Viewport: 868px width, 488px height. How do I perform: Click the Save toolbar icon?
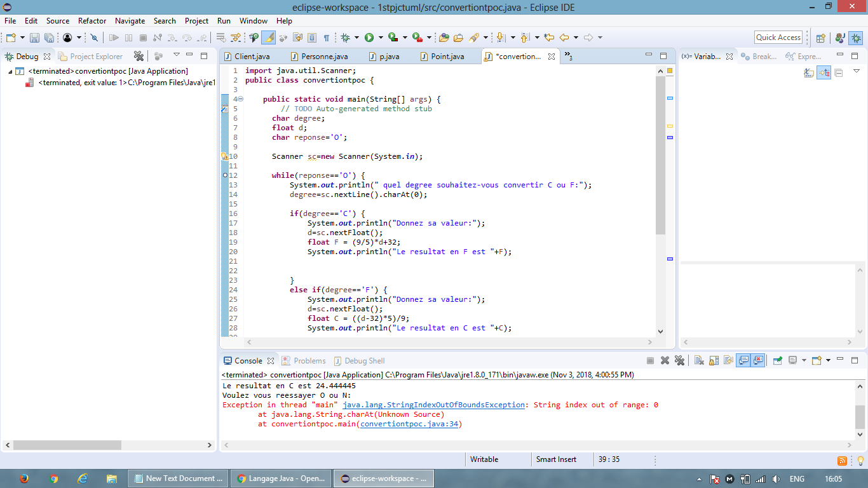point(35,38)
